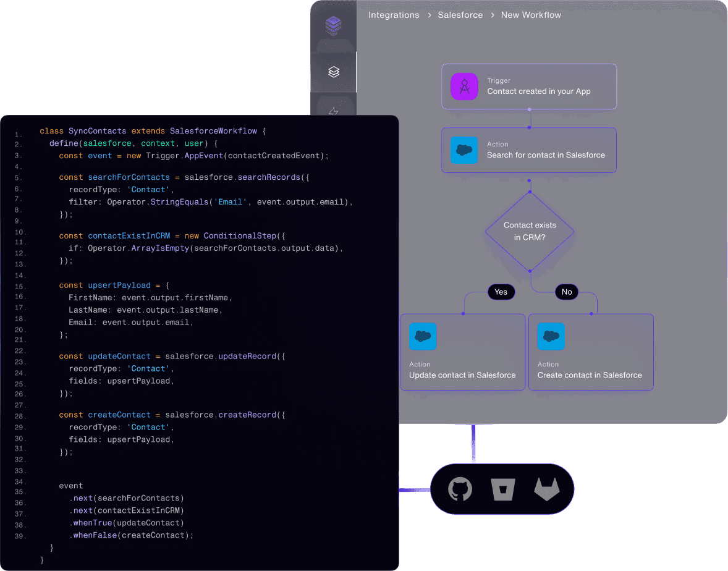
Task: Click the purple compass Trigger icon
Action: pyautogui.click(x=464, y=87)
